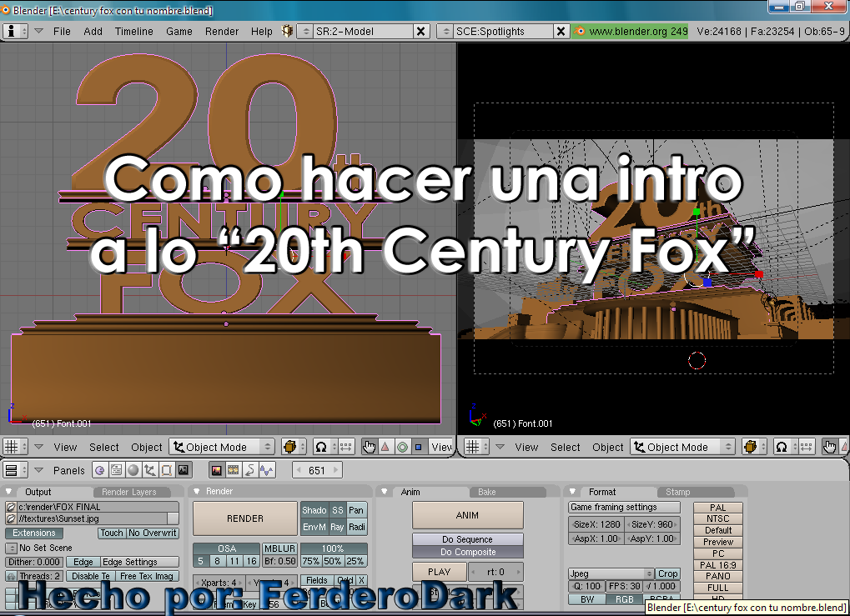
Task: Open the Object Mode dropdown in right viewport
Action: (683, 447)
